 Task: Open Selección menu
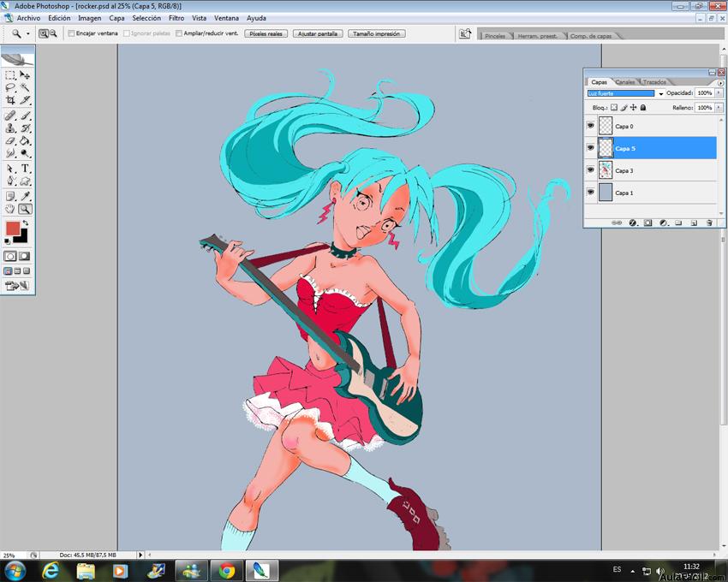(x=146, y=18)
